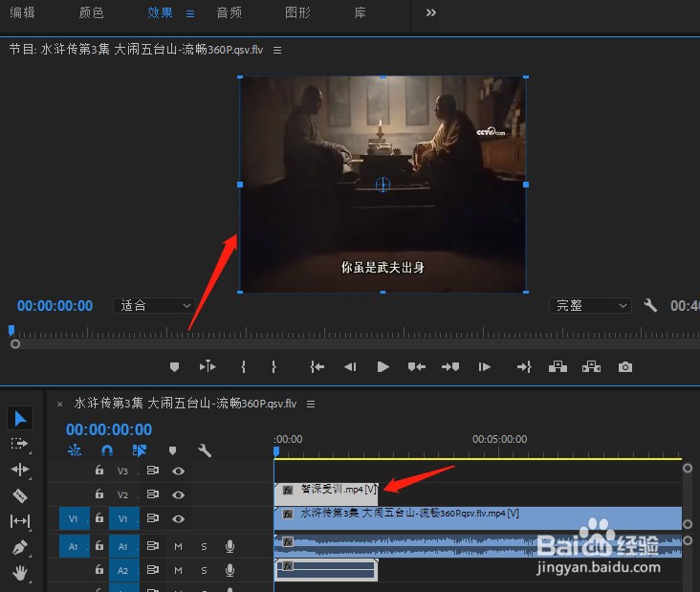Toggle sync lock on V2
Viewport: 700px width, 592px height.
(x=153, y=494)
